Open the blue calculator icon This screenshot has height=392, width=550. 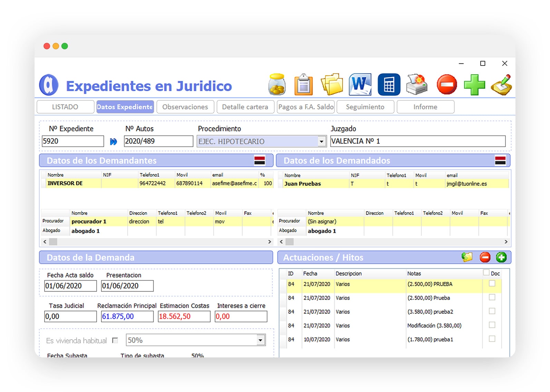[x=389, y=85]
